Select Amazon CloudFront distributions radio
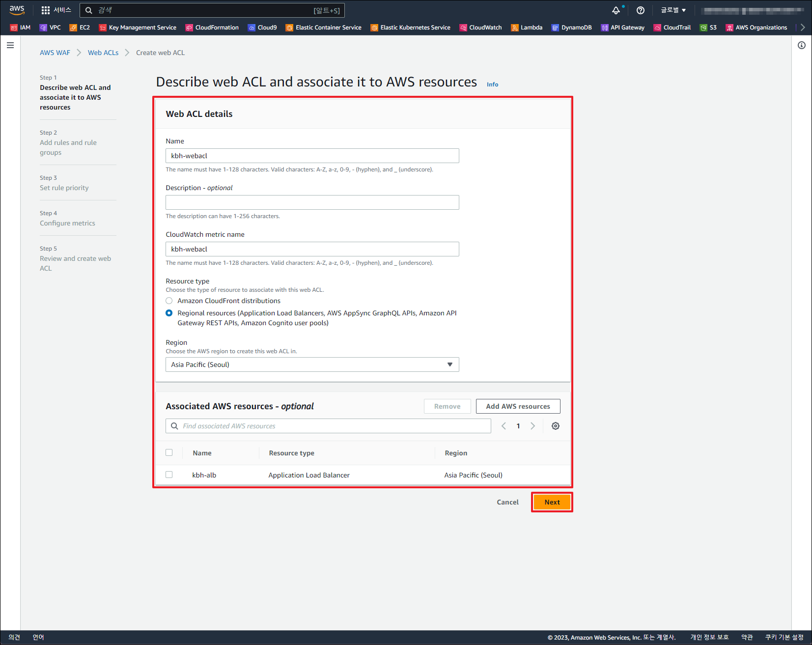The height and width of the screenshot is (645, 812). [x=169, y=301]
